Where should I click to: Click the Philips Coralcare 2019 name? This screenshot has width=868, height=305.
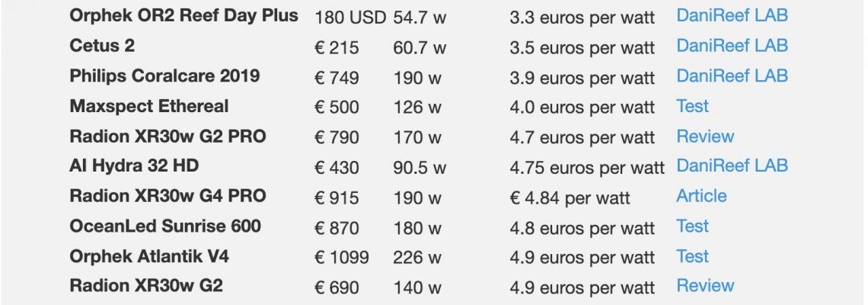tap(164, 76)
